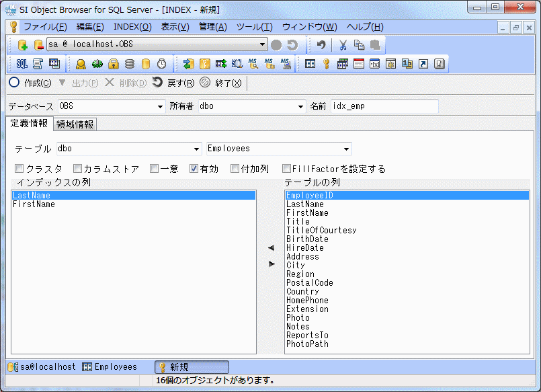Click the undo arrow icon in toolbar
Image resolution: width=541 pixels, height=392 pixels.
[x=321, y=45]
